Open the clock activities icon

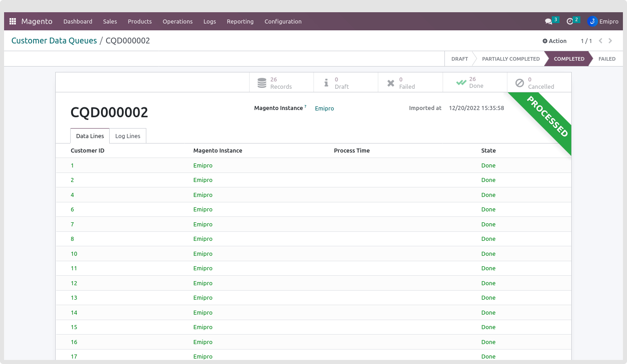coord(570,21)
